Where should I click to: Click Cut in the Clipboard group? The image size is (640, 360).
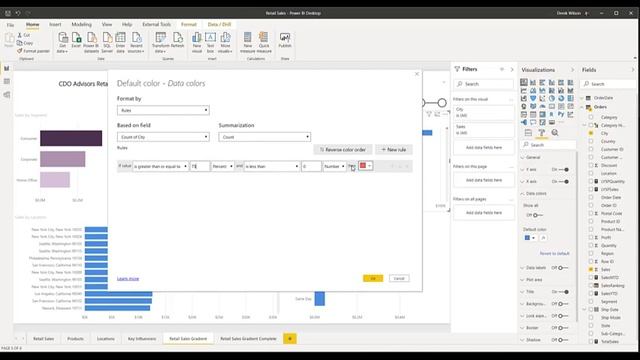tap(24, 35)
